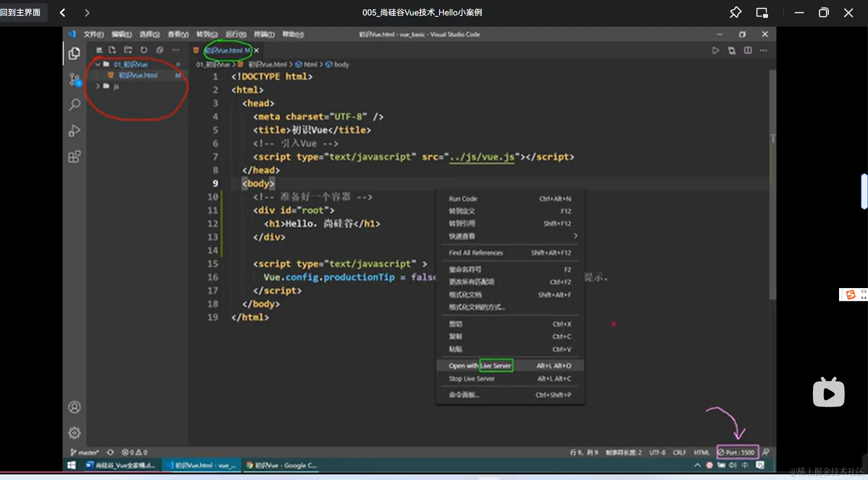
Task: Click the vertical scrollbar handle on right edge
Action: [864, 191]
